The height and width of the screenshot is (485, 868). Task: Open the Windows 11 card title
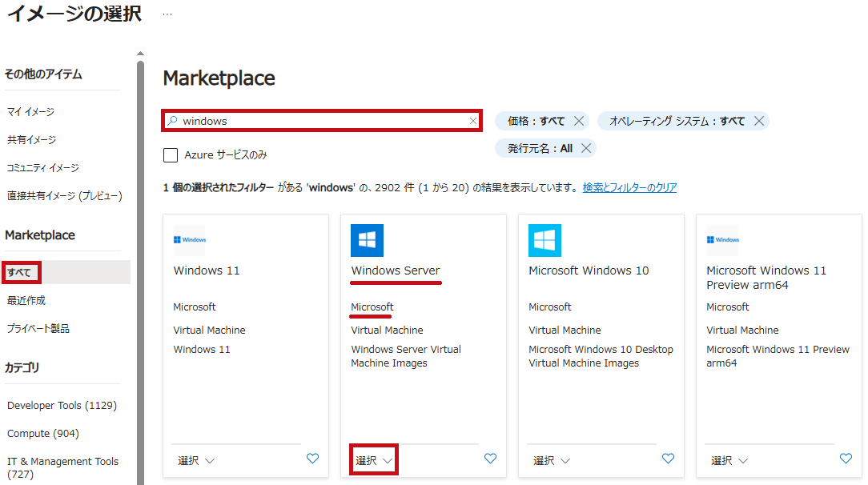[207, 271]
